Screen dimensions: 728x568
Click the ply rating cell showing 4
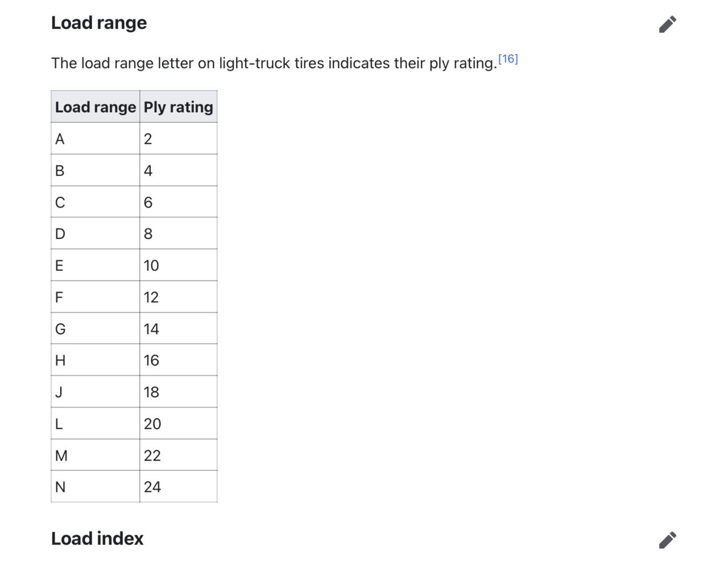pyautogui.click(x=179, y=170)
